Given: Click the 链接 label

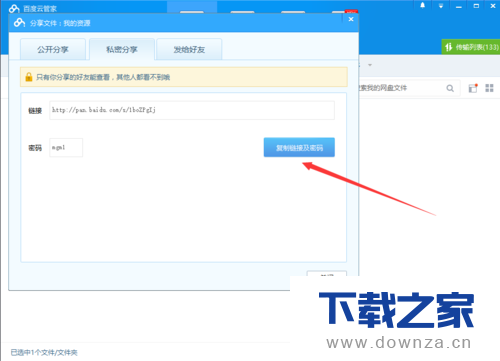Looking at the screenshot, I should (x=35, y=111).
